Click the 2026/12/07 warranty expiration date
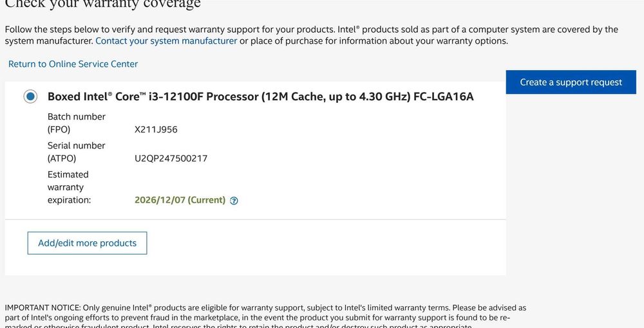 pyautogui.click(x=160, y=200)
